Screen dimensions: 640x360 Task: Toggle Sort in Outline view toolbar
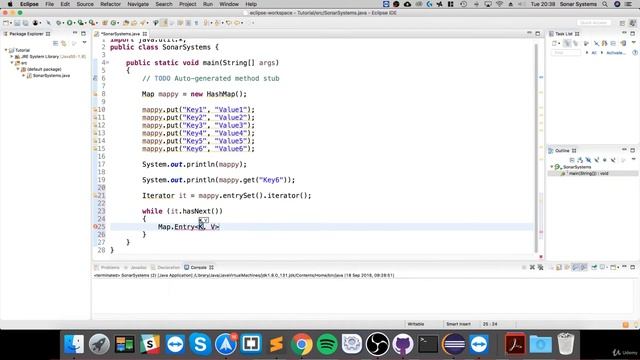coord(580,160)
